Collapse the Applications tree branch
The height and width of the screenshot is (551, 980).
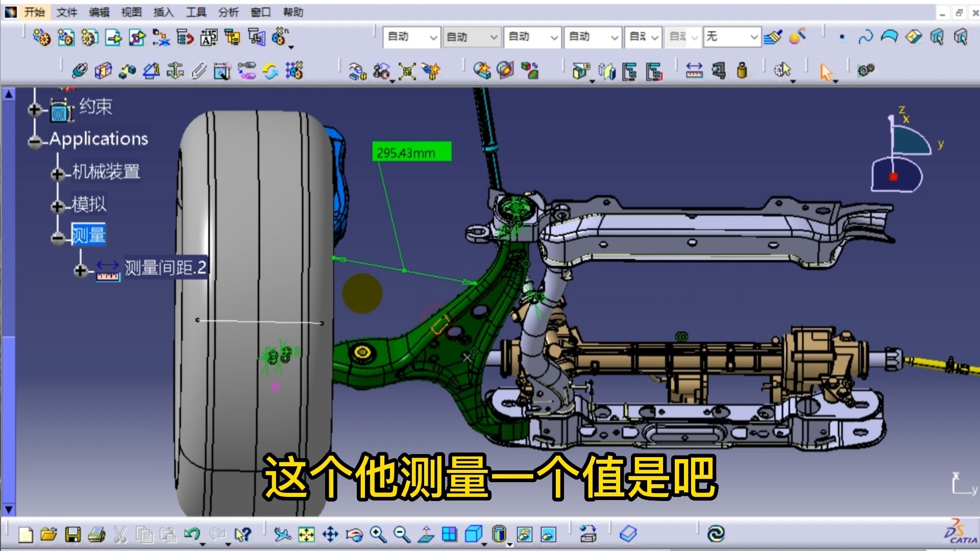pyautogui.click(x=35, y=140)
